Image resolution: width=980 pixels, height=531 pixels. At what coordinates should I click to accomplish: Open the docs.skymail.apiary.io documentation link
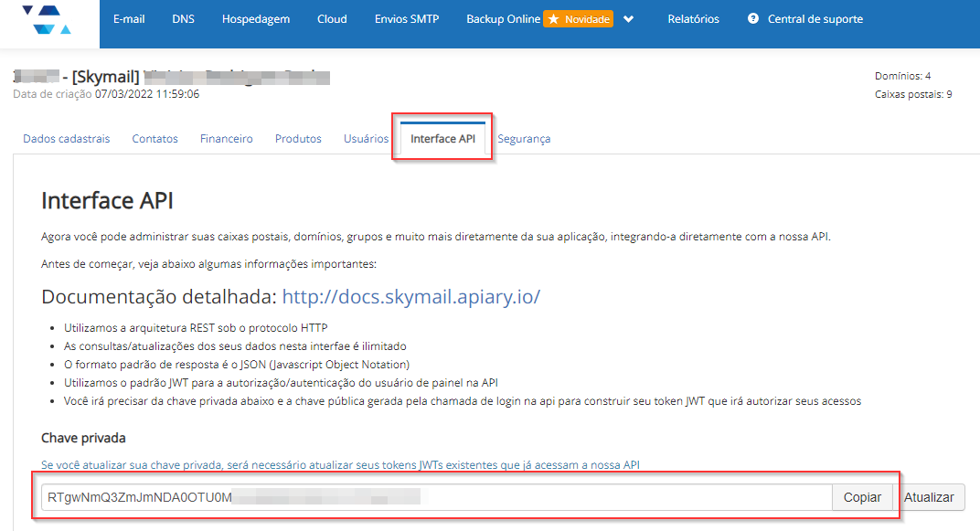coord(410,297)
